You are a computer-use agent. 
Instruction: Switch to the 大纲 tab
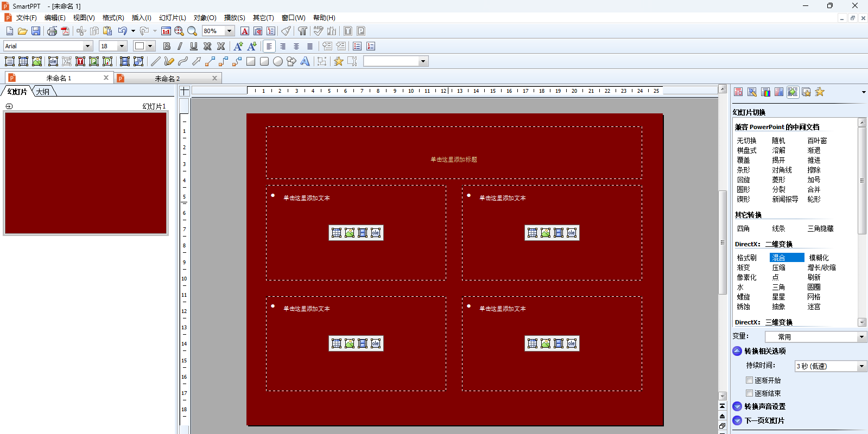pyautogui.click(x=43, y=92)
